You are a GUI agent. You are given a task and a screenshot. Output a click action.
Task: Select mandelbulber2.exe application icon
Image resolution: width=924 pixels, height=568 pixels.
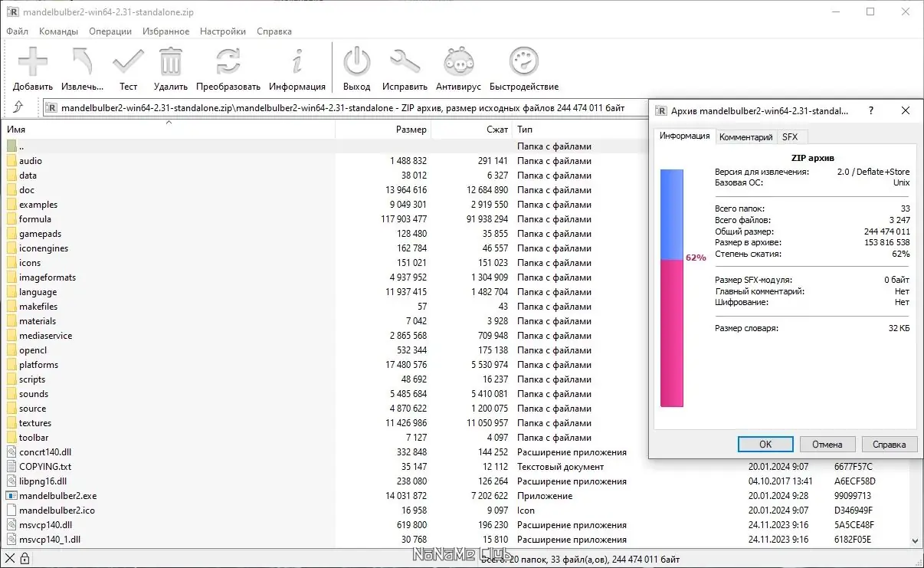click(x=11, y=496)
